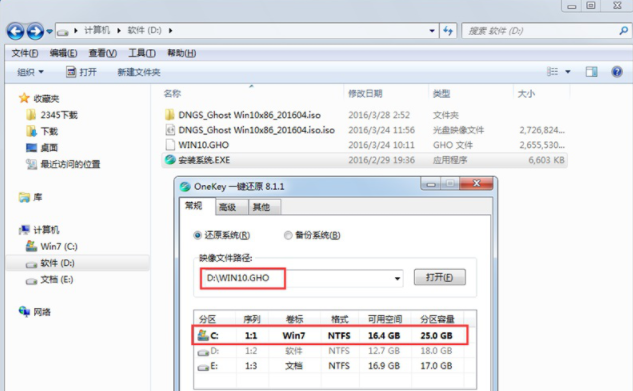Open Explorer help question mark icon

[617, 72]
